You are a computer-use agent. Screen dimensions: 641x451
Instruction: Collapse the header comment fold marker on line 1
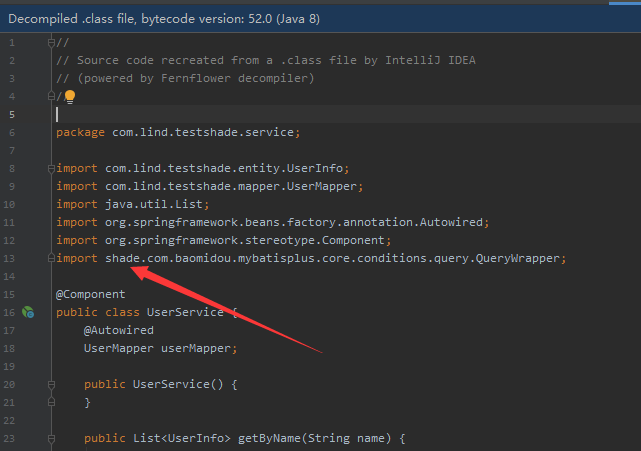pyautogui.click(x=51, y=43)
